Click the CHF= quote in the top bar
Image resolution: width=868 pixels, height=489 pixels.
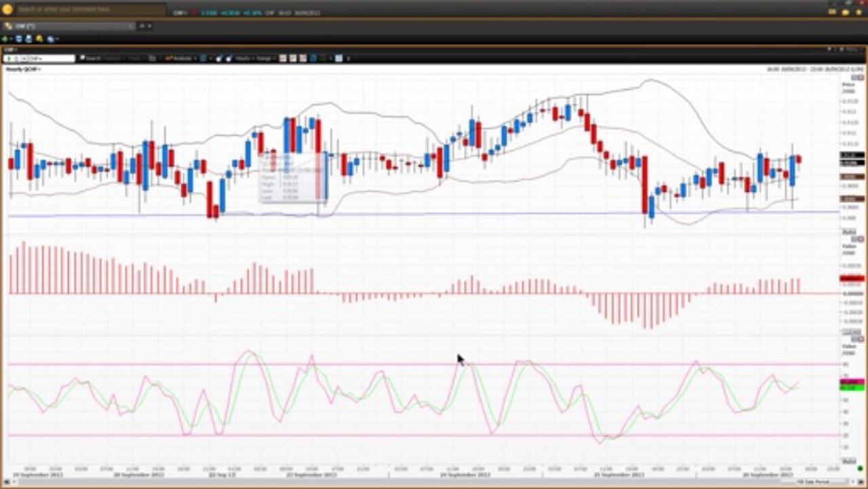point(180,12)
